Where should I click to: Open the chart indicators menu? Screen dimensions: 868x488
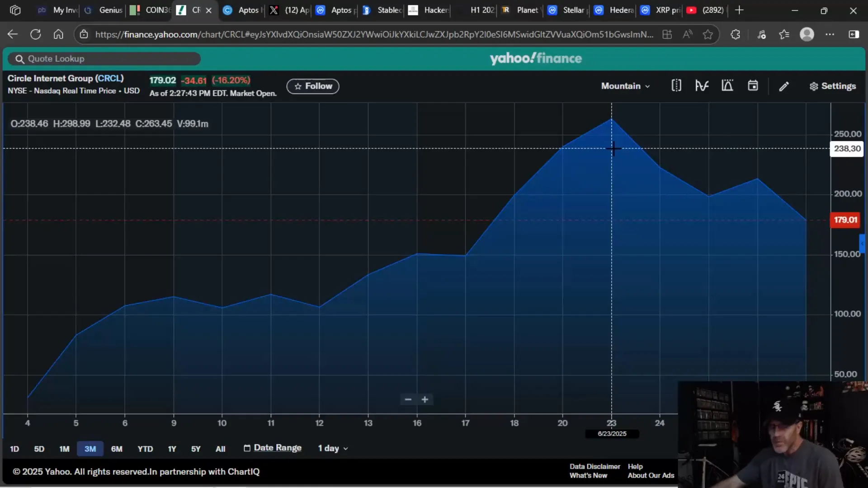click(702, 86)
